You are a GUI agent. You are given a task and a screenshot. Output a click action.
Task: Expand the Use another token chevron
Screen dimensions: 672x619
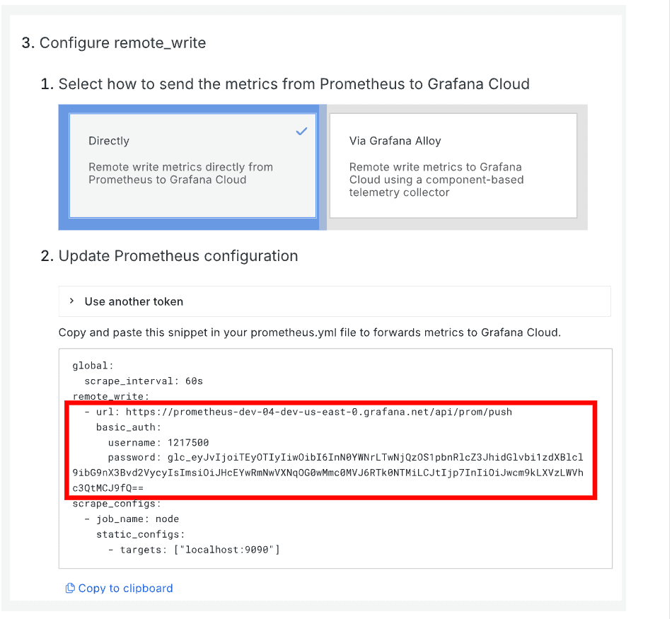[71, 301]
